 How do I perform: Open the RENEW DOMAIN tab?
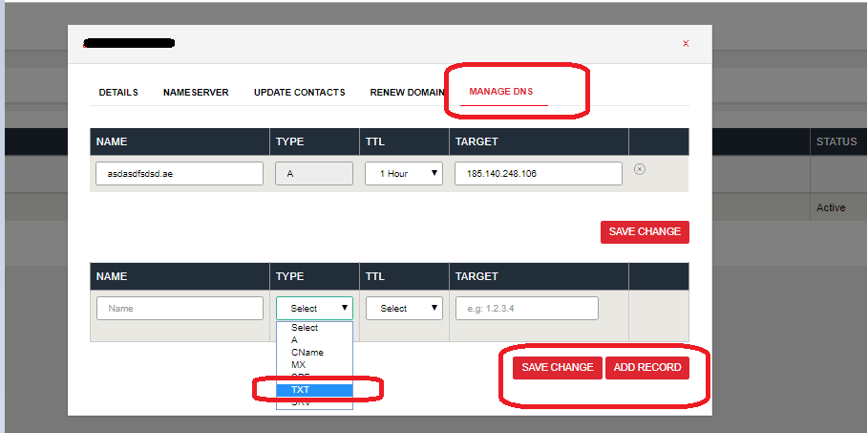tap(407, 93)
